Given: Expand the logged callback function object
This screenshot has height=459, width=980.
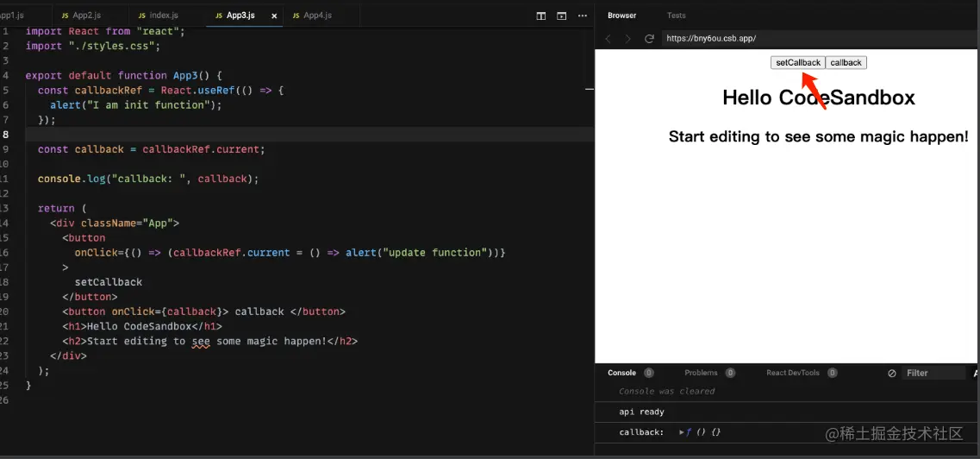Looking at the screenshot, I should tap(681, 432).
